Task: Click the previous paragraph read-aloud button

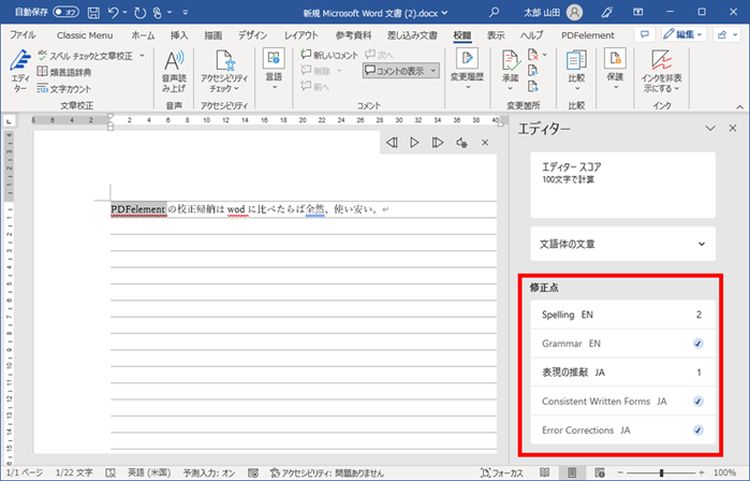Action: [x=392, y=142]
